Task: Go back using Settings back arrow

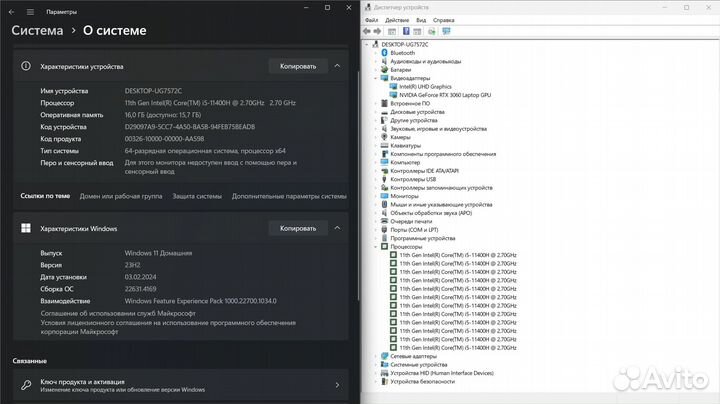Action: coord(11,12)
